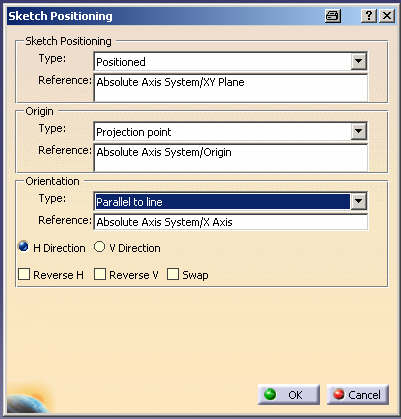
Task: Enable the Reverse H checkbox
Action: click(x=24, y=274)
